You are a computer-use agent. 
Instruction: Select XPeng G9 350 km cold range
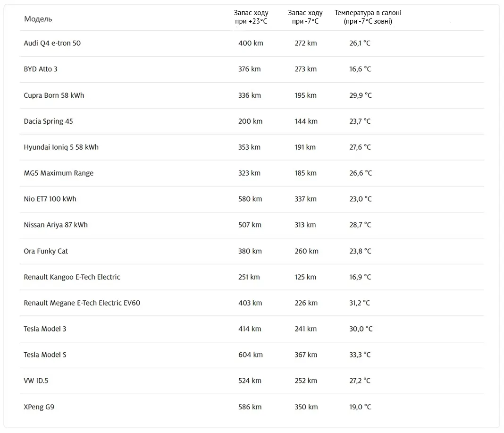[x=306, y=407]
